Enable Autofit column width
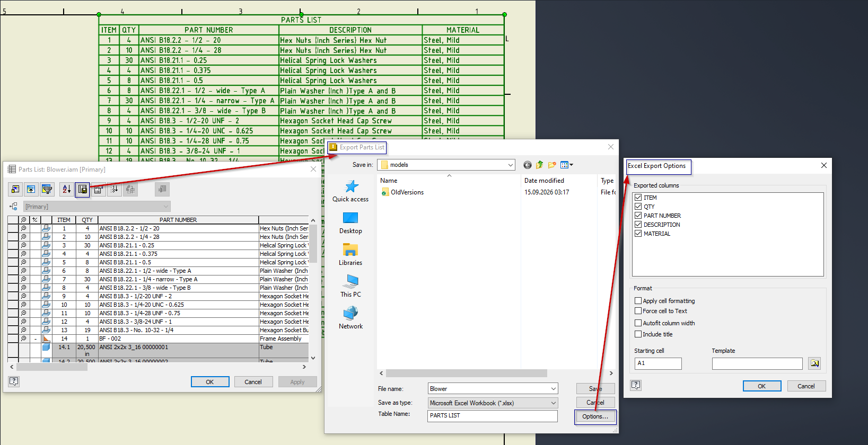 coord(638,323)
